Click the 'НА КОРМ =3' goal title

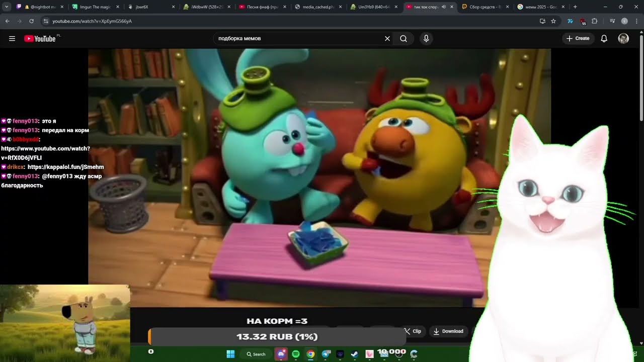pos(277,321)
